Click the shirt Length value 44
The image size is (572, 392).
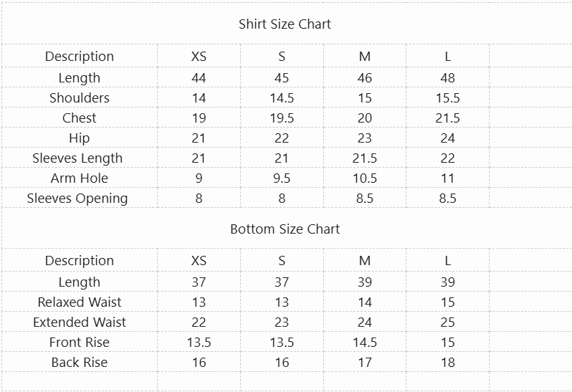click(x=199, y=78)
